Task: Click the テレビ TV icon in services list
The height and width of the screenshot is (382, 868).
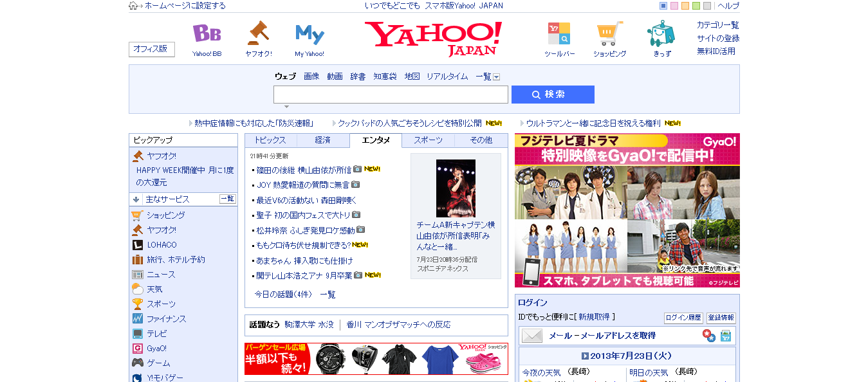Action: coord(137,334)
